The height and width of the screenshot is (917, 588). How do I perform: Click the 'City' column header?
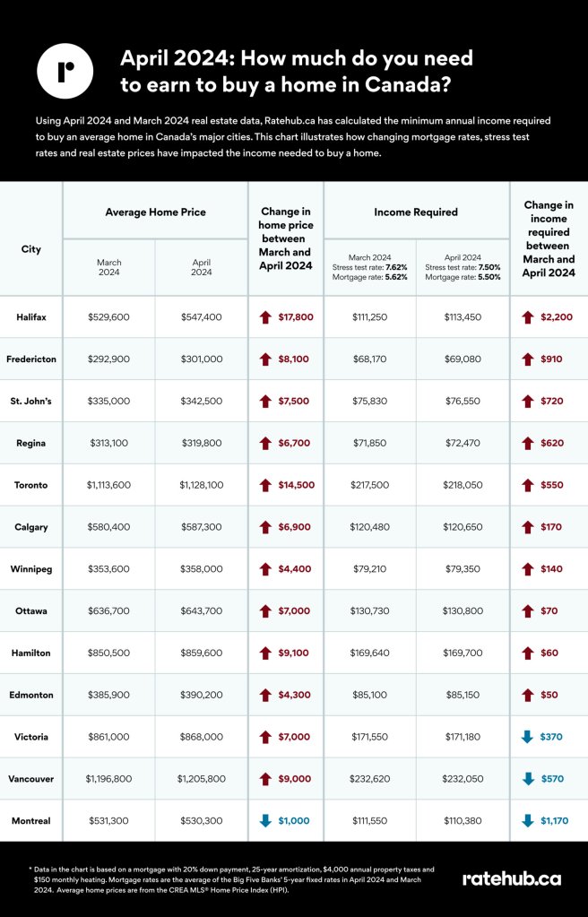point(31,249)
